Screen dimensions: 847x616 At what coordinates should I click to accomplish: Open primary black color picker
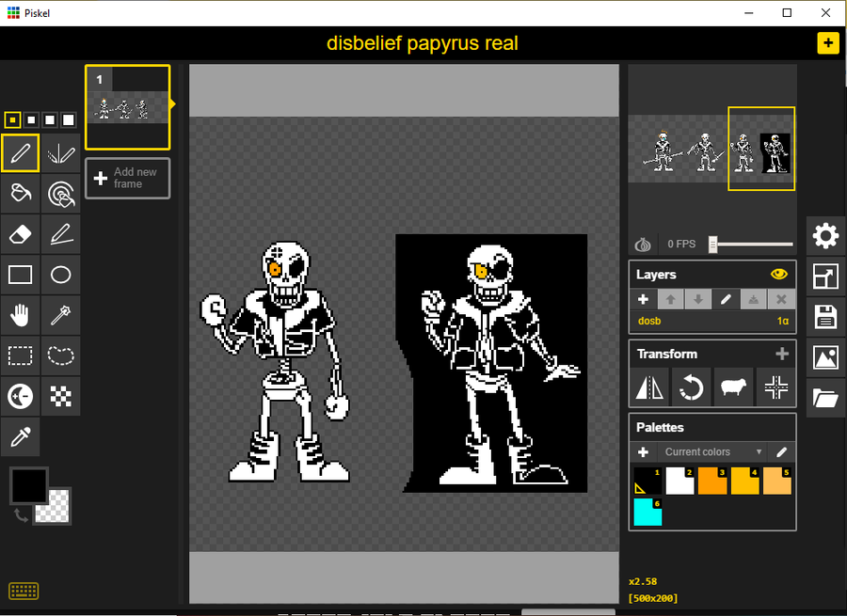tap(28, 485)
